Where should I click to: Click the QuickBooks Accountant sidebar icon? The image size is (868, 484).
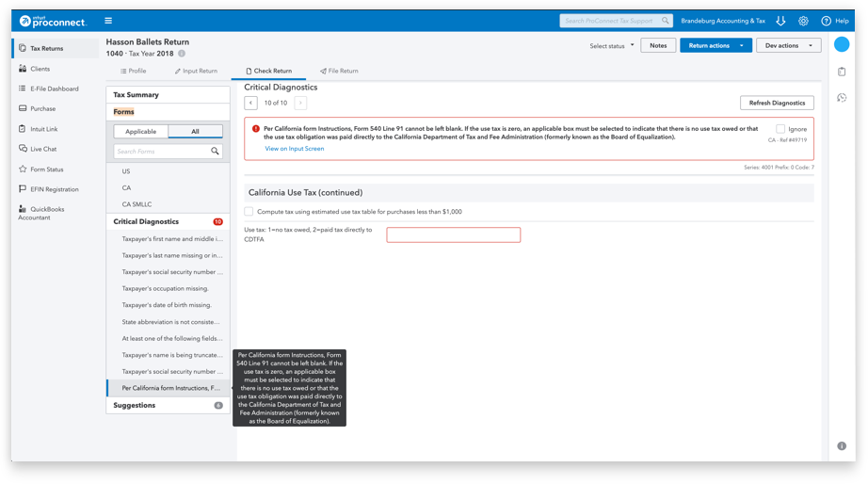coord(23,209)
